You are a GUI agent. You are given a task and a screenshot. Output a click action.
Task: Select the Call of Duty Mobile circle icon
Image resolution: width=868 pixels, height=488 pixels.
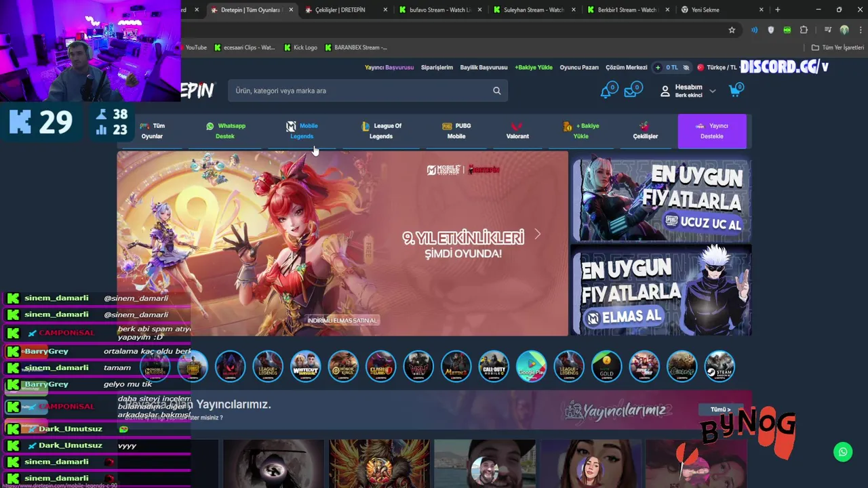tap(494, 366)
